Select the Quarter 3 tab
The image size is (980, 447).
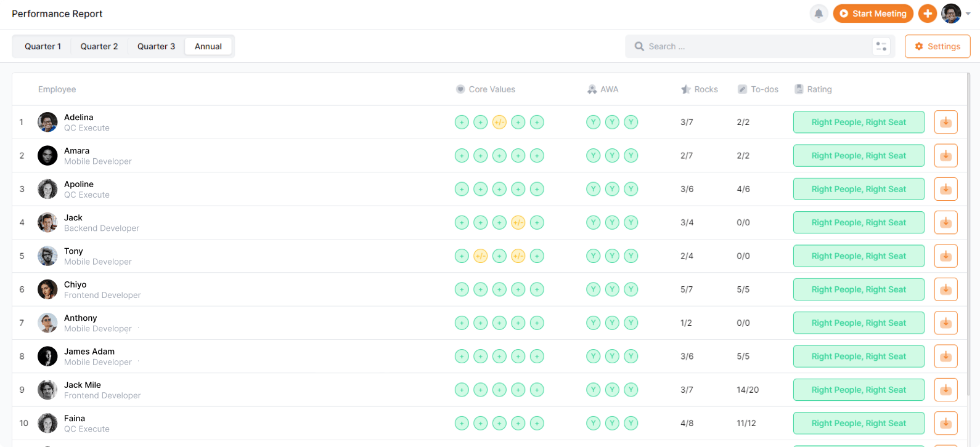[156, 46]
